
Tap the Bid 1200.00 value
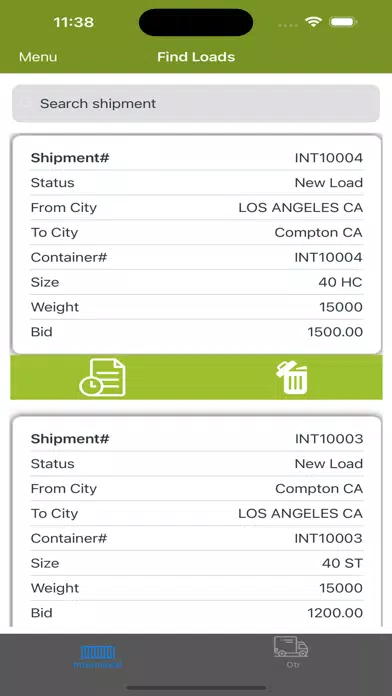[335, 613]
